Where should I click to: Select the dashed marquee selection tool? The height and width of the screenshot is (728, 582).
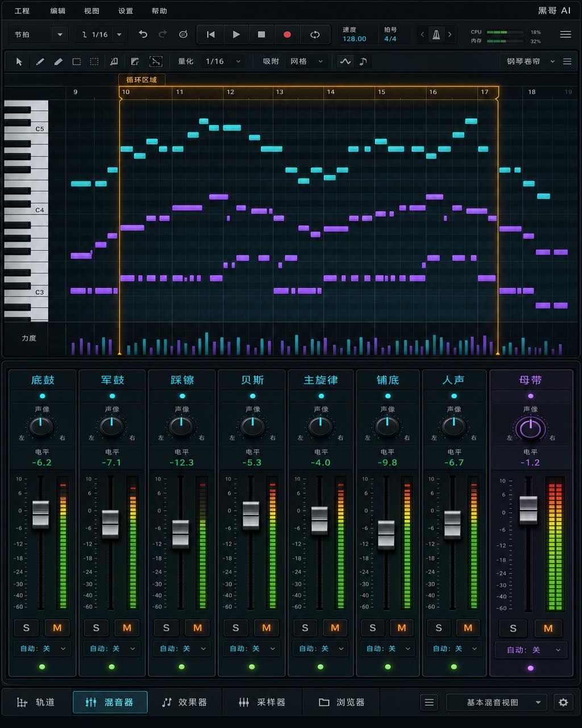click(x=94, y=61)
